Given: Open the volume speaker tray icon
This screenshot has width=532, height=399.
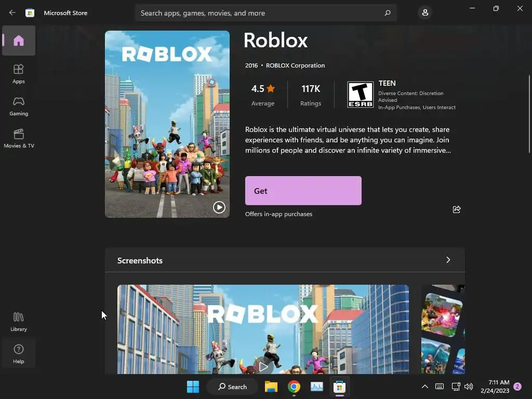Looking at the screenshot, I should [x=469, y=387].
